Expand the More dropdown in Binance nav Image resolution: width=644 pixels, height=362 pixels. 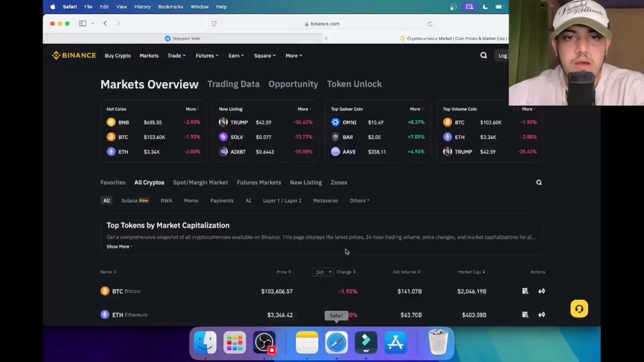click(294, 56)
